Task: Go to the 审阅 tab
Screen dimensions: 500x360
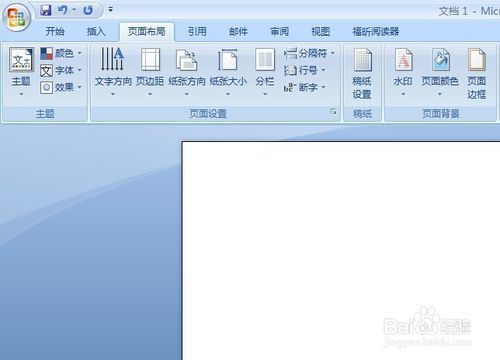Action: pyautogui.click(x=279, y=32)
